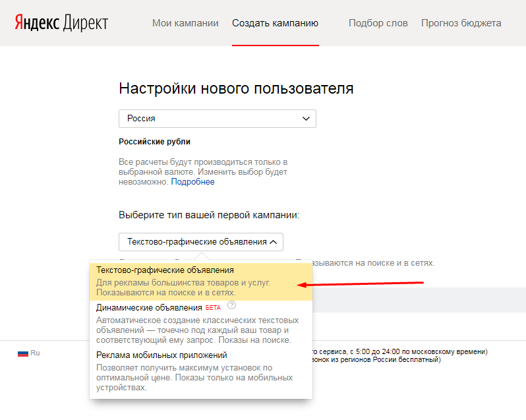The image size is (526, 420).
Task: Click the Настройки нового пользователя heading
Action: (236, 88)
